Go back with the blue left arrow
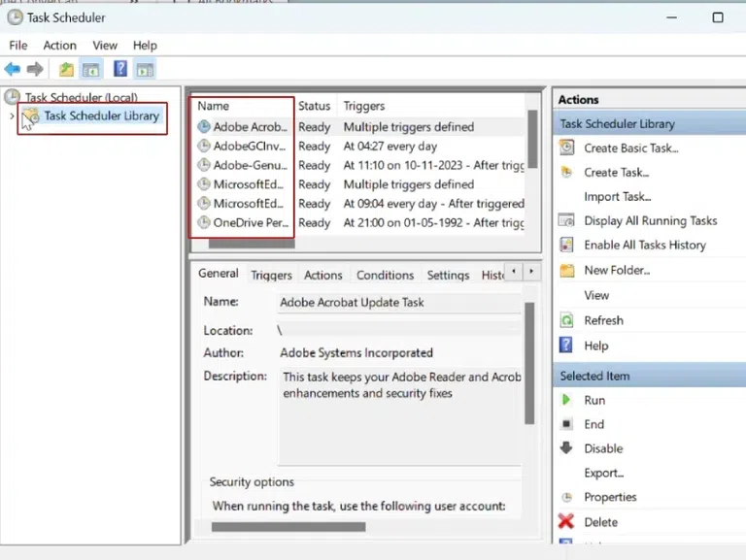Image resolution: width=746 pixels, height=560 pixels. [x=13, y=69]
